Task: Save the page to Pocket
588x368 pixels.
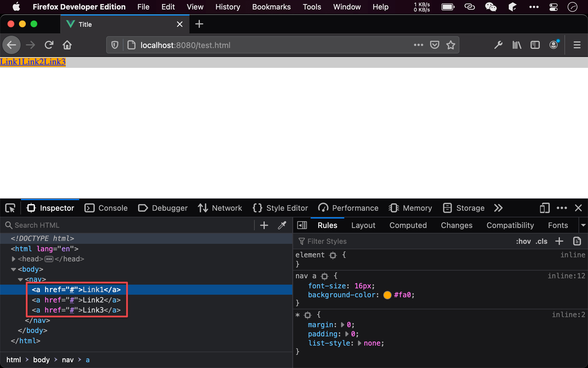Action: tap(434, 45)
